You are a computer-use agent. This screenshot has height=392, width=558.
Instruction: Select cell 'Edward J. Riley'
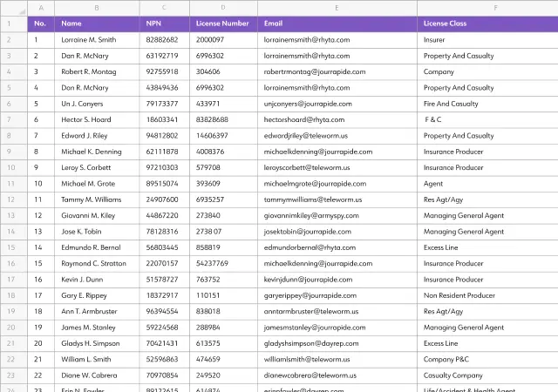[97, 136]
